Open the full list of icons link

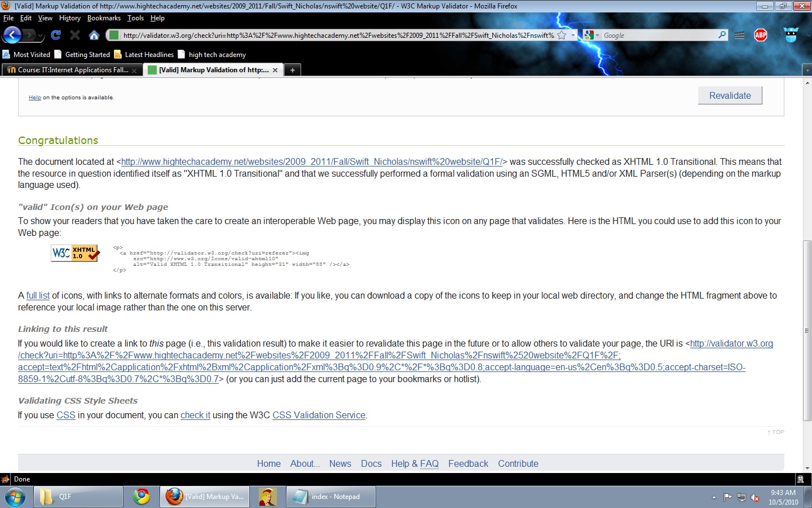point(38,296)
